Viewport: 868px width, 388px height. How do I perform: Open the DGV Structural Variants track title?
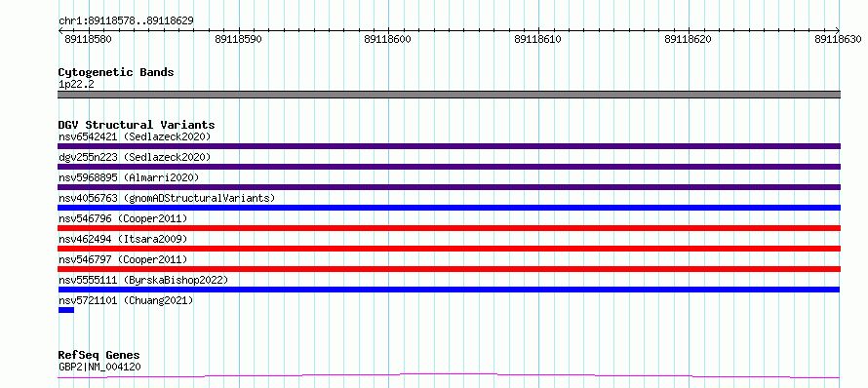[137, 125]
